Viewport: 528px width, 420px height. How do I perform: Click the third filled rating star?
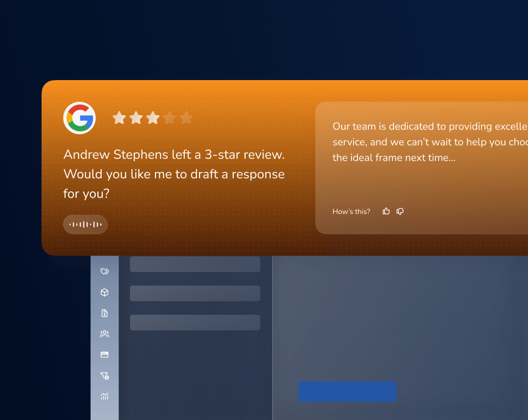coord(153,118)
